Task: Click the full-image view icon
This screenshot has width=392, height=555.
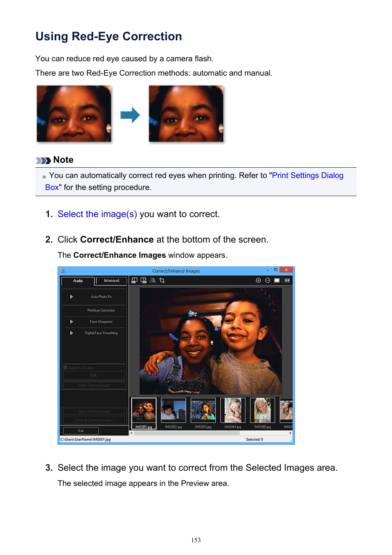Action: 277,280
